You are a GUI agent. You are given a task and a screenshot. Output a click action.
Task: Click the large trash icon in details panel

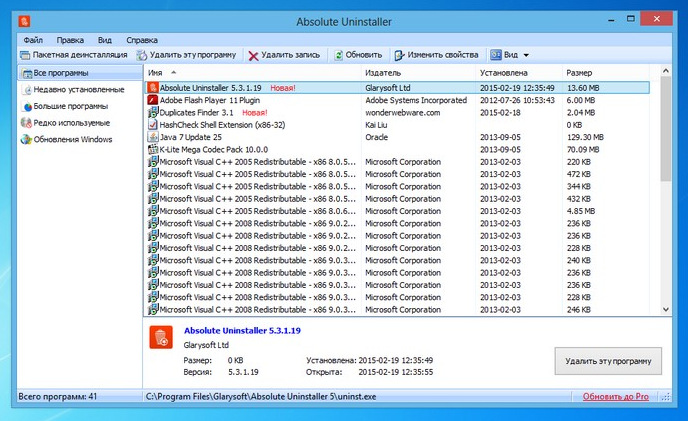[x=161, y=337]
